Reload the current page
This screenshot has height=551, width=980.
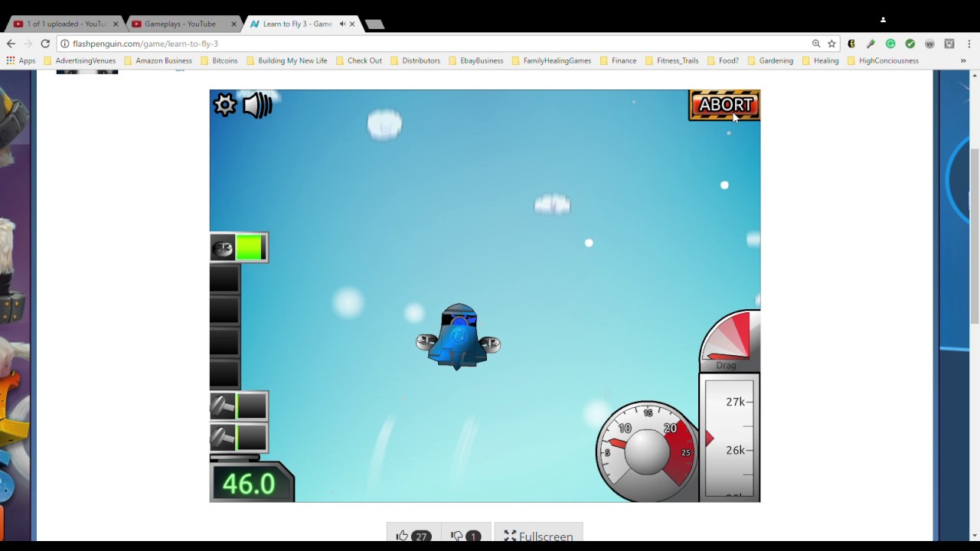point(45,44)
